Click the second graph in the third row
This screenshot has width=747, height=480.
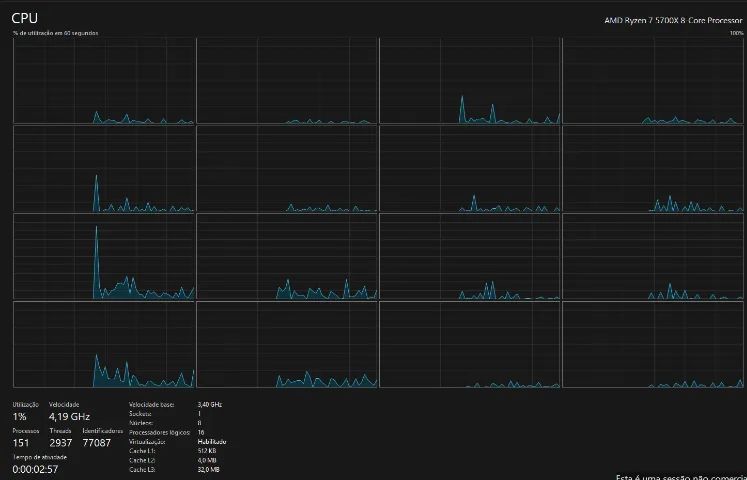(287, 257)
